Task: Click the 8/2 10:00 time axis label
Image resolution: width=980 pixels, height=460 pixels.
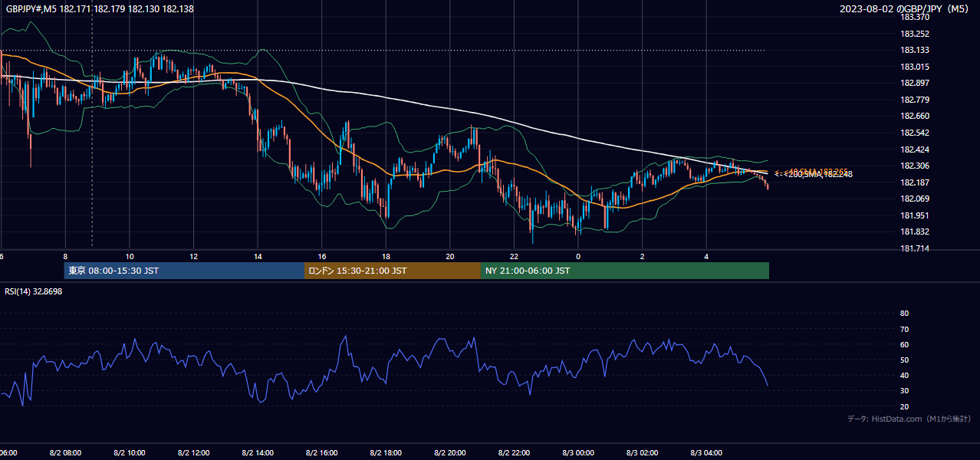Action: 130,453
